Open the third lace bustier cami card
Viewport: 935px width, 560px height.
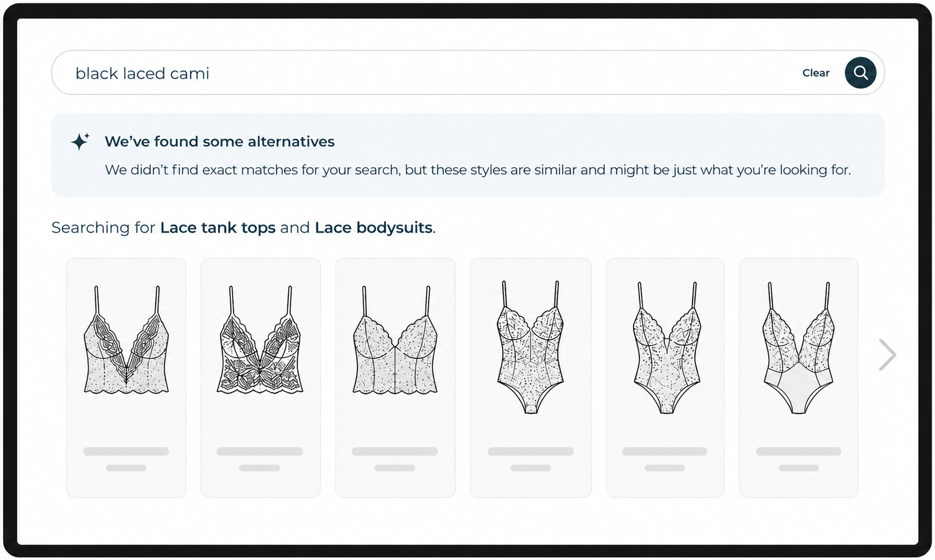coord(395,378)
